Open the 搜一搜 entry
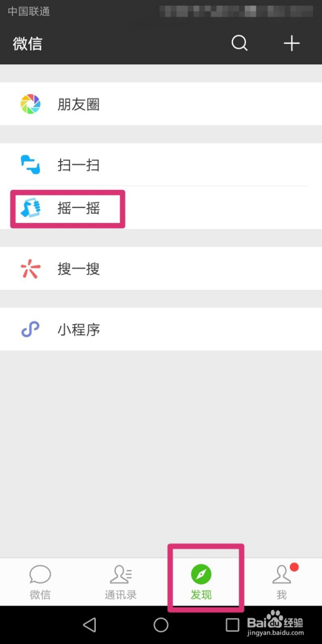The width and height of the screenshot is (322, 644). [x=161, y=269]
